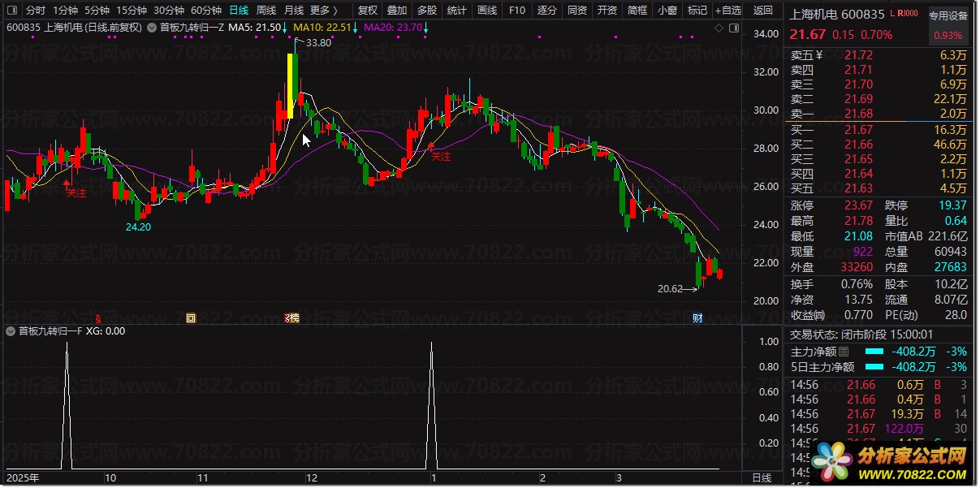Open the 首板九转归一F sub-indicator dropdown

coord(11,331)
